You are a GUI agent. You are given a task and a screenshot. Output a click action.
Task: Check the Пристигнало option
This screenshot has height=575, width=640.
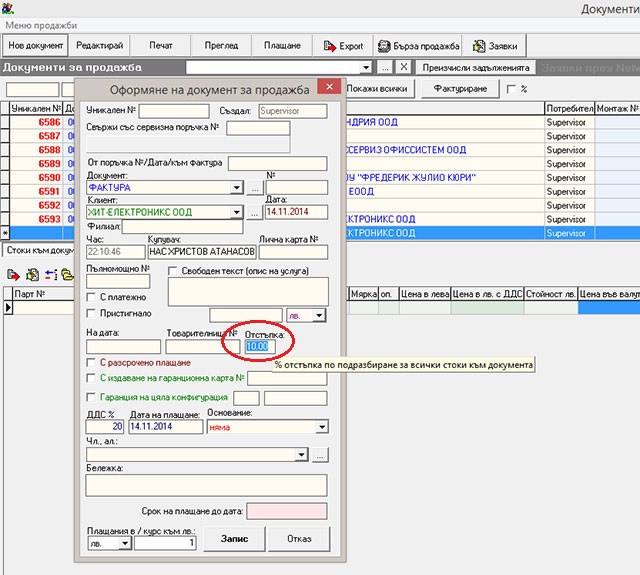click(91, 313)
